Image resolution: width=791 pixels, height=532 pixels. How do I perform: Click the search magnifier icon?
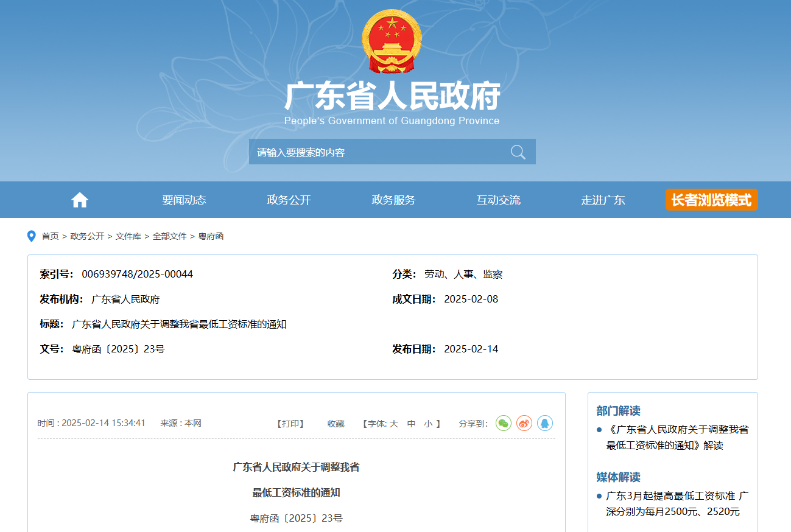pyautogui.click(x=518, y=152)
